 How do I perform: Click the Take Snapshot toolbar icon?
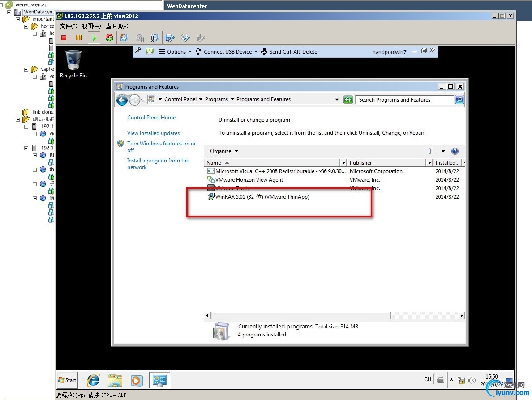click(x=124, y=38)
